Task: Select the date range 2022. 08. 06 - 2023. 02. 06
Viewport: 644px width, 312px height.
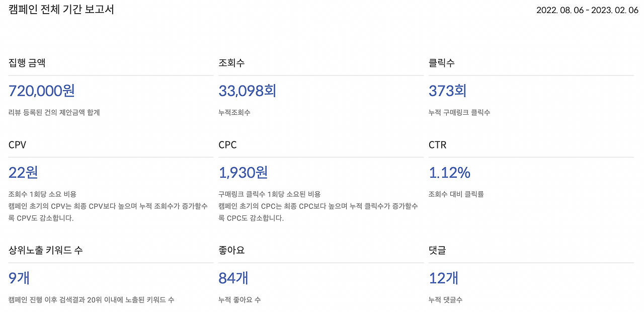Action: [x=587, y=10]
